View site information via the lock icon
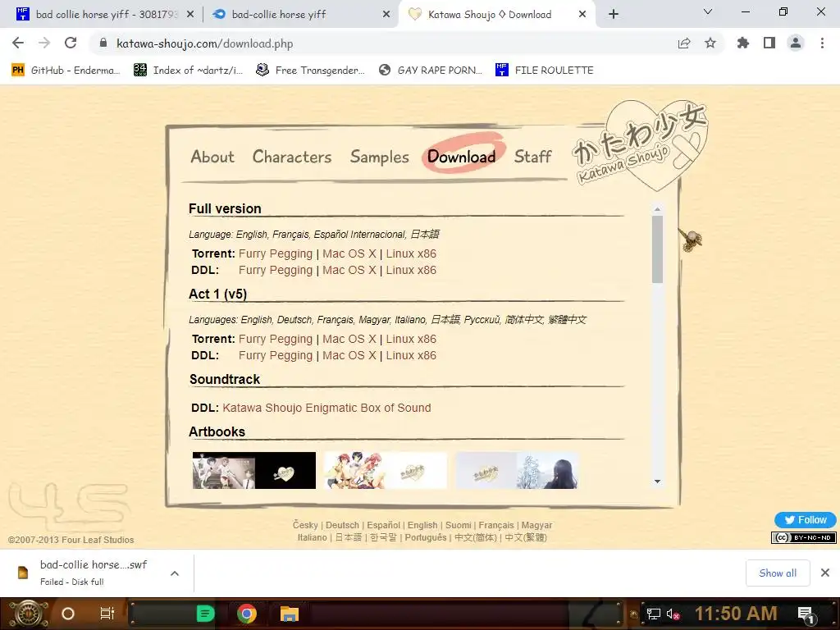 pyautogui.click(x=103, y=43)
